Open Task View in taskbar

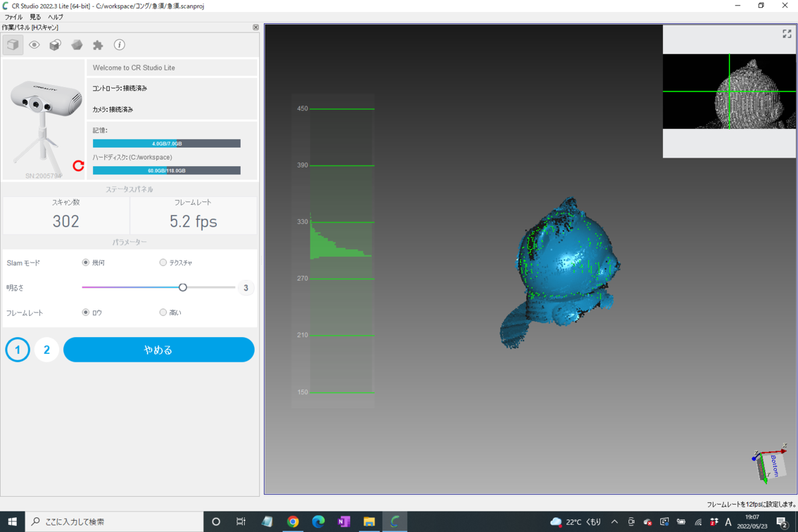click(x=241, y=522)
